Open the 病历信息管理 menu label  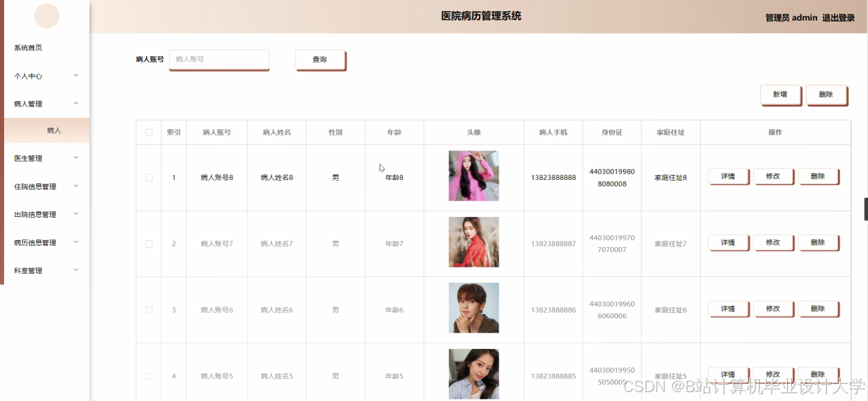coord(35,242)
